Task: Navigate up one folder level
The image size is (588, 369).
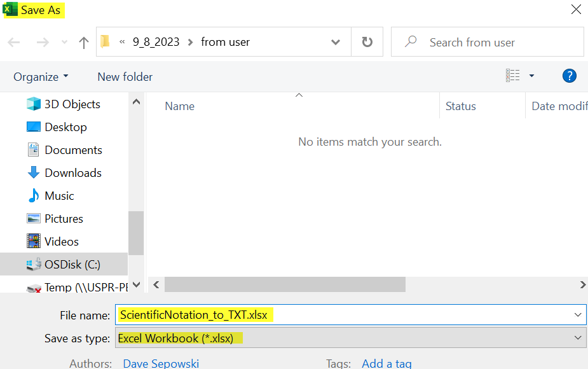Action: [83, 42]
